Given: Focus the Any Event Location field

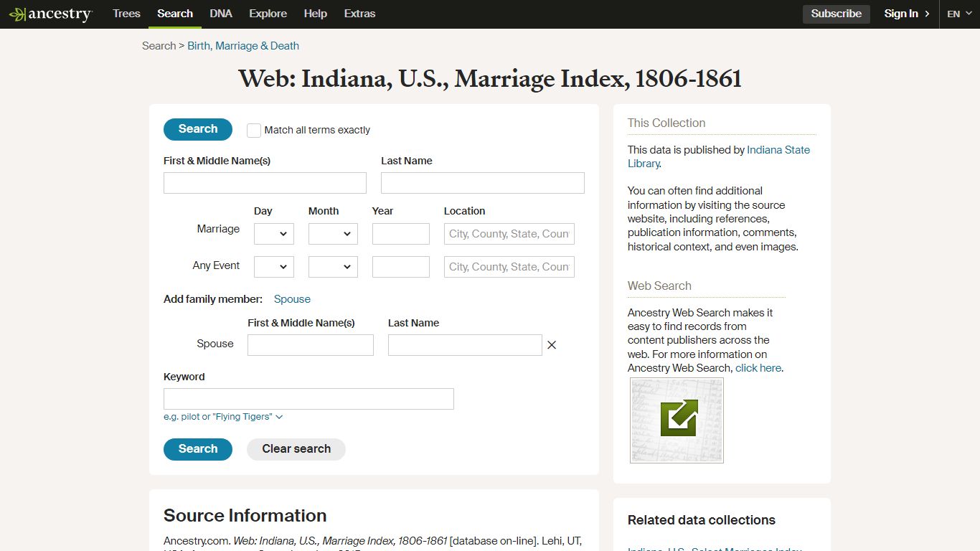Looking at the screenshot, I should pos(509,267).
